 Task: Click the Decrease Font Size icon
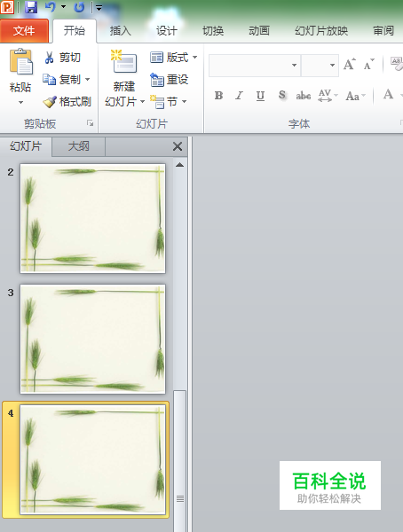(368, 65)
